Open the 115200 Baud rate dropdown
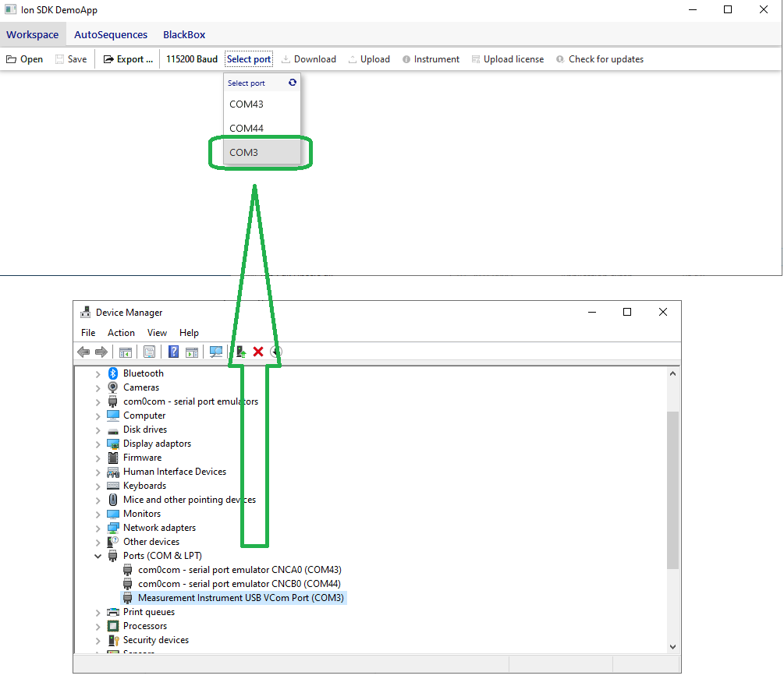Screen dimensions: 784x679 click(191, 59)
